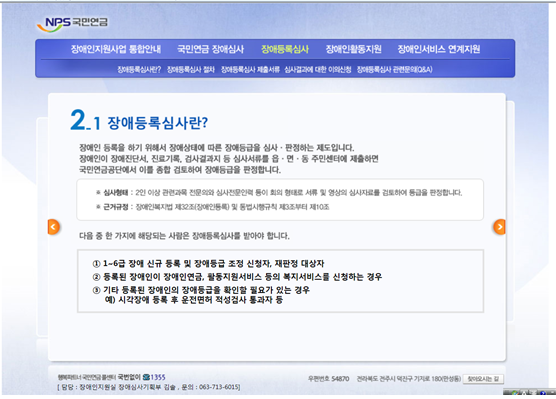This screenshot has height=399, width=556.
Task: Open submenu 장애등록심사 절차
Action: (191, 70)
